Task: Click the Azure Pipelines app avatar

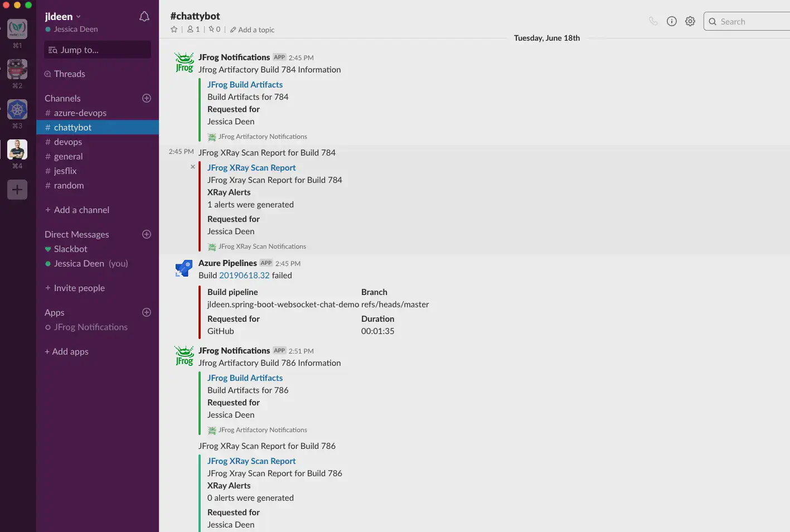Action: [x=183, y=268]
